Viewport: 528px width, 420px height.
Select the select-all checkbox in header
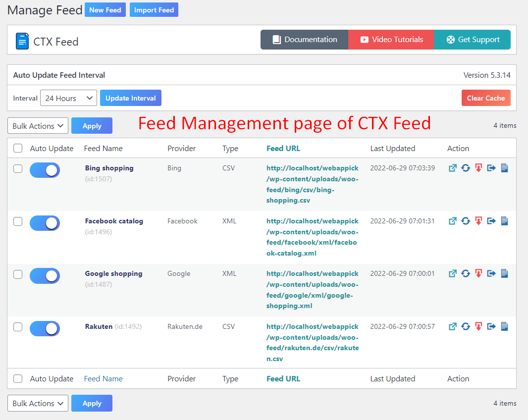click(18, 148)
